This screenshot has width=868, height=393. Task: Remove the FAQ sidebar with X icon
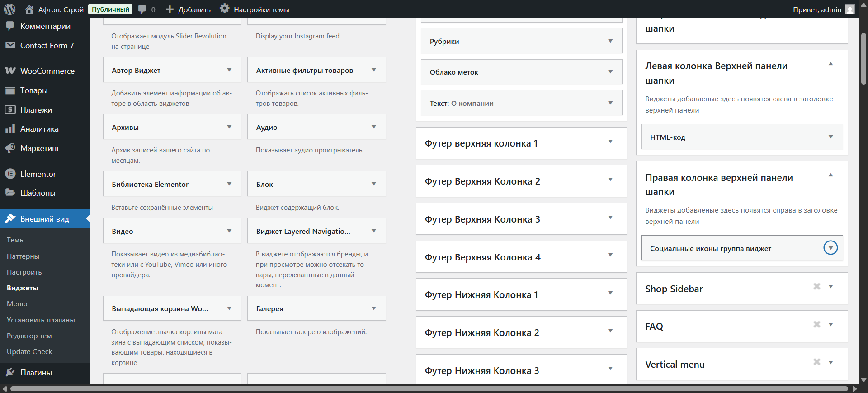click(x=816, y=324)
